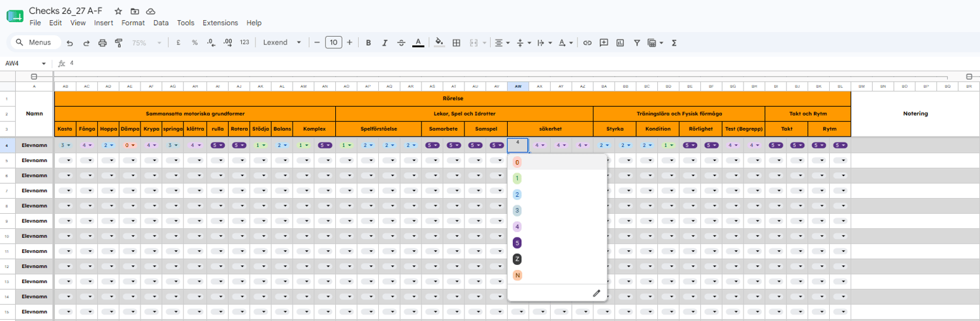
Task: Open the Borders icon
Action: [x=457, y=42]
